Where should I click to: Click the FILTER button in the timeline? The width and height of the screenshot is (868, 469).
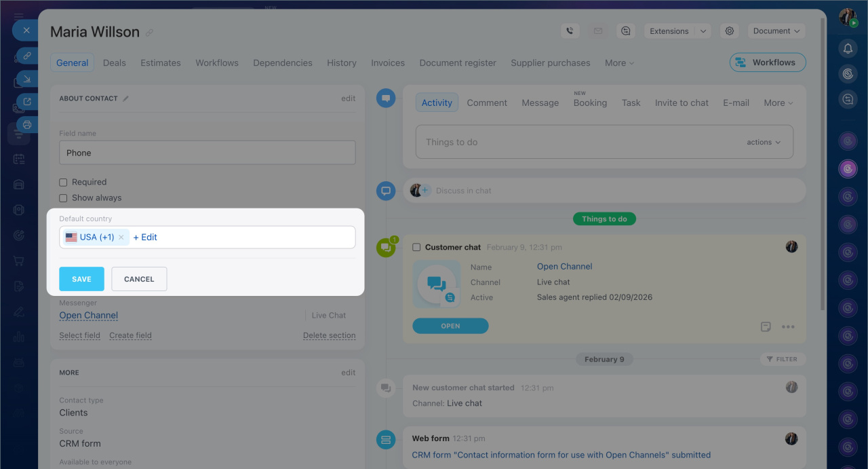point(782,359)
